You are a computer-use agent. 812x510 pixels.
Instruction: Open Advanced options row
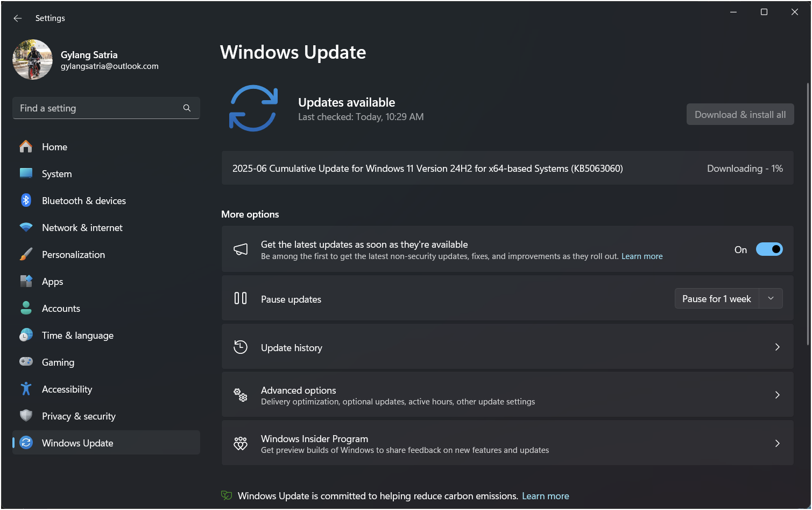tap(507, 395)
